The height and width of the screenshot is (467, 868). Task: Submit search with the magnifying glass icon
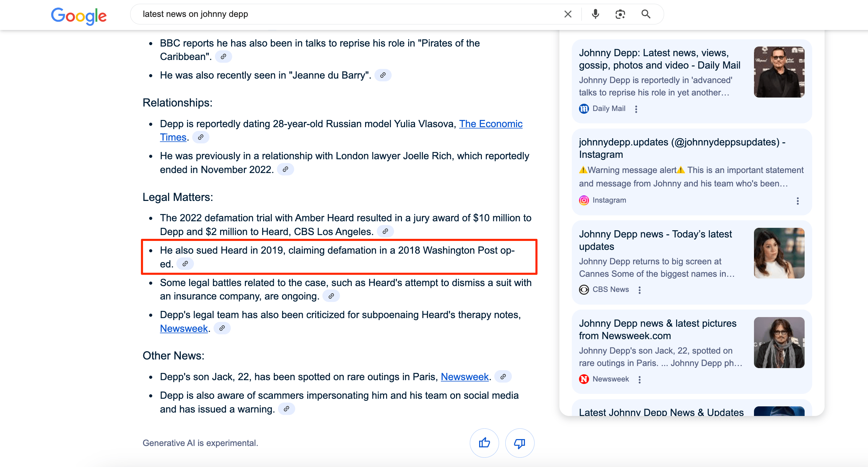[646, 14]
